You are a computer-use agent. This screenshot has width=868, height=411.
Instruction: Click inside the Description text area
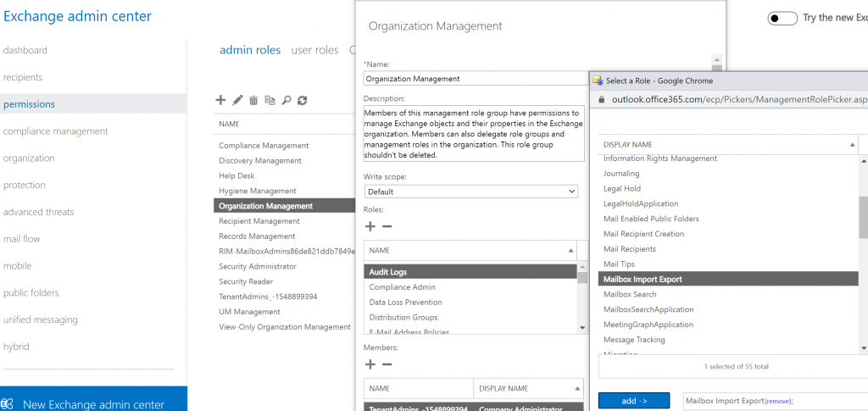click(x=474, y=133)
